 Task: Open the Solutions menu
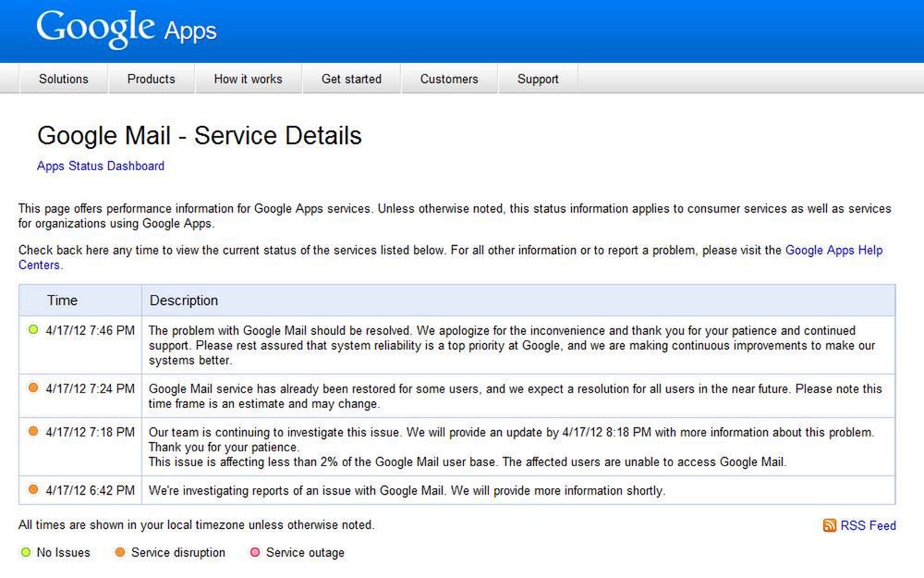click(x=64, y=79)
